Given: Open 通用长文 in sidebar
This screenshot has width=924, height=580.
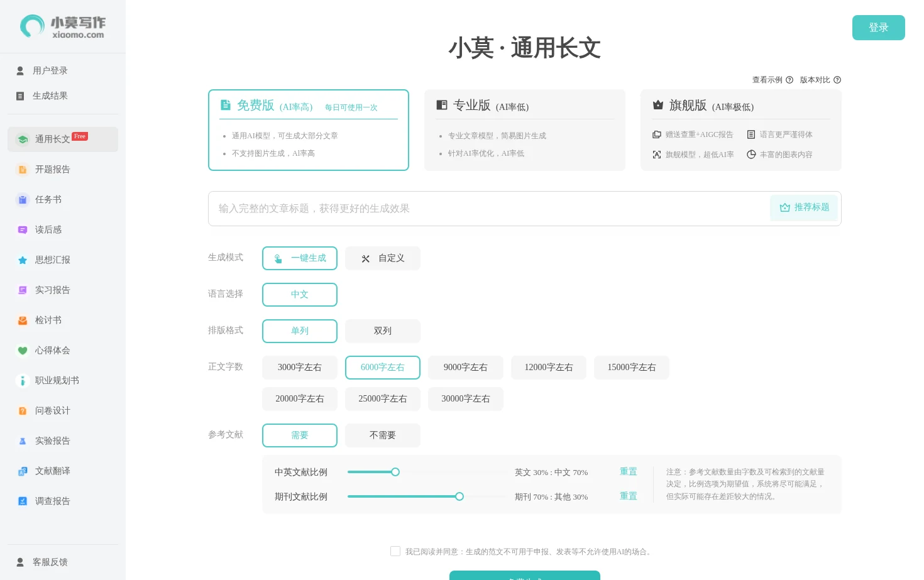Looking at the screenshot, I should click(63, 140).
